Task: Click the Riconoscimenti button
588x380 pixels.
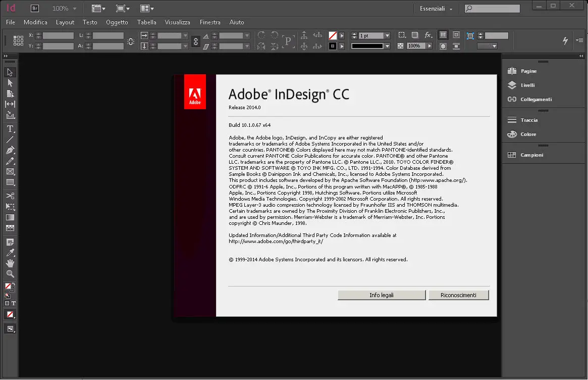Action: pos(459,295)
